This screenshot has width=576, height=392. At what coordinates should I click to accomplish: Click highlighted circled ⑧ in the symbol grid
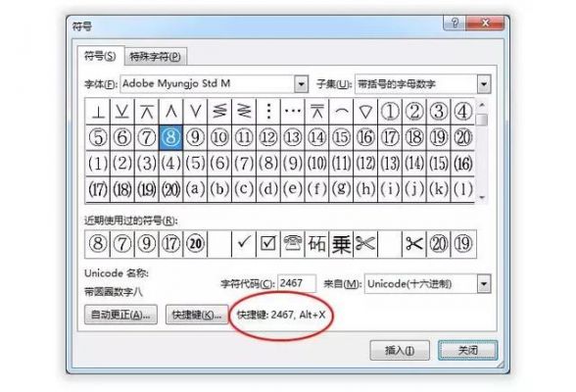coord(170,137)
